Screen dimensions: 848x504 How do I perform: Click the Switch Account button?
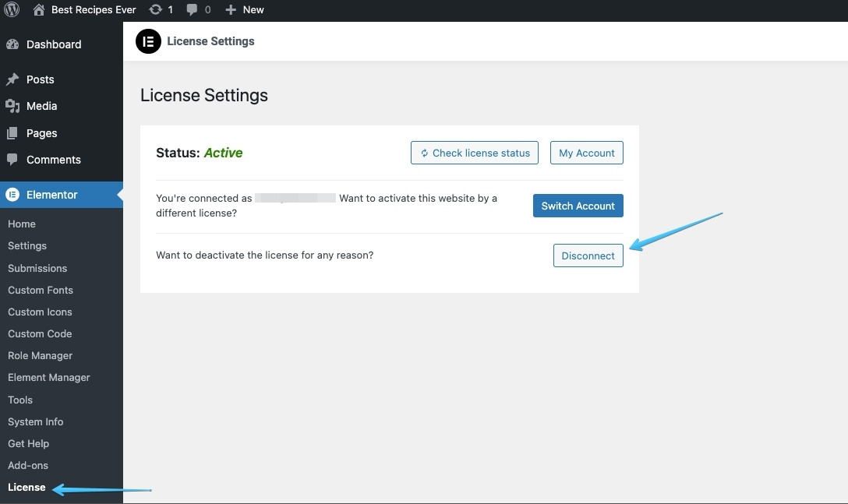[578, 206]
